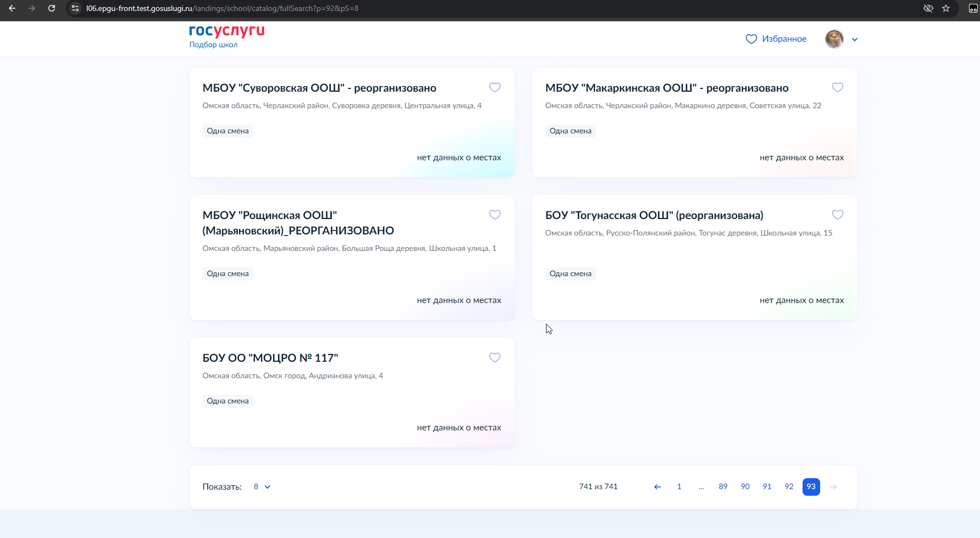Click Одна смена tag on Суворовская card

click(x=227, y=131)
